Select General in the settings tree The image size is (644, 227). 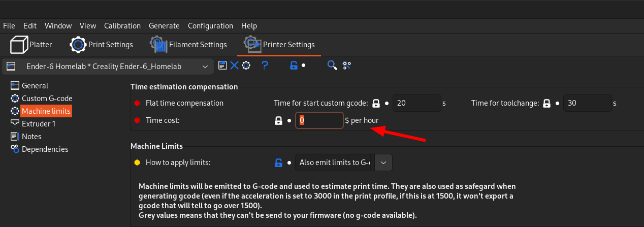35,86
